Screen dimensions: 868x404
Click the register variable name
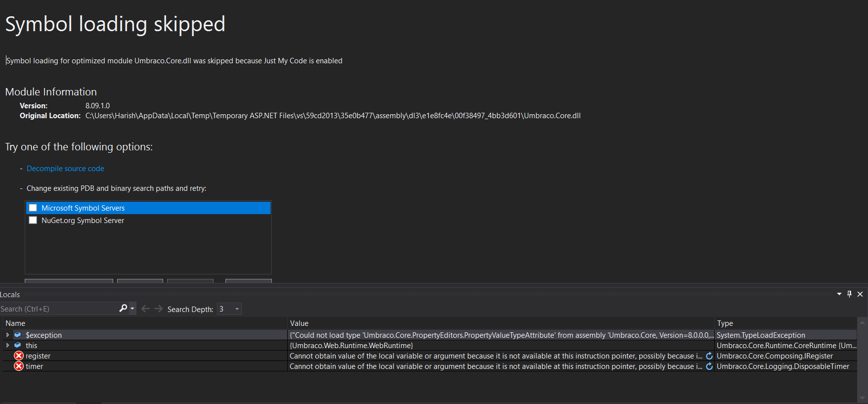coord(38,356)
